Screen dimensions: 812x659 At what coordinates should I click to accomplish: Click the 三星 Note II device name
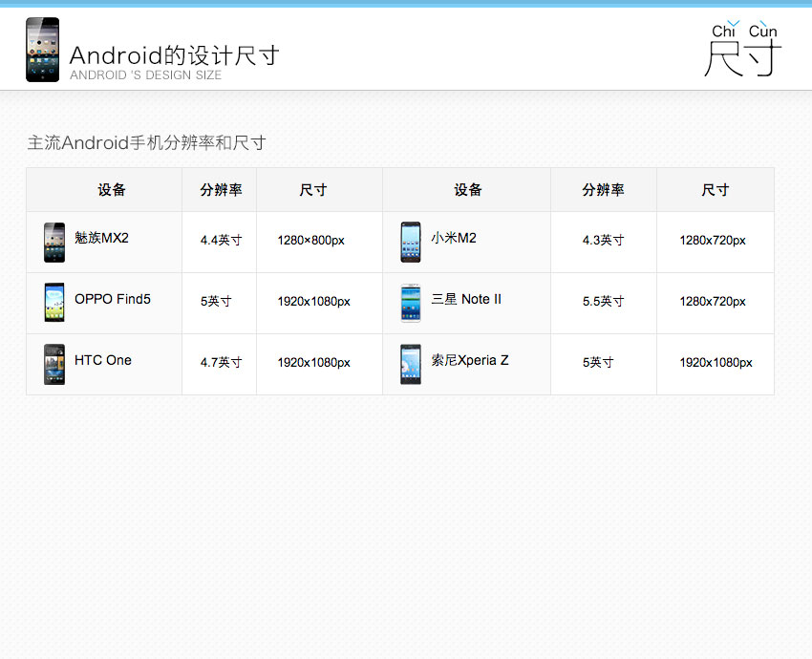(x=466, y=299)
